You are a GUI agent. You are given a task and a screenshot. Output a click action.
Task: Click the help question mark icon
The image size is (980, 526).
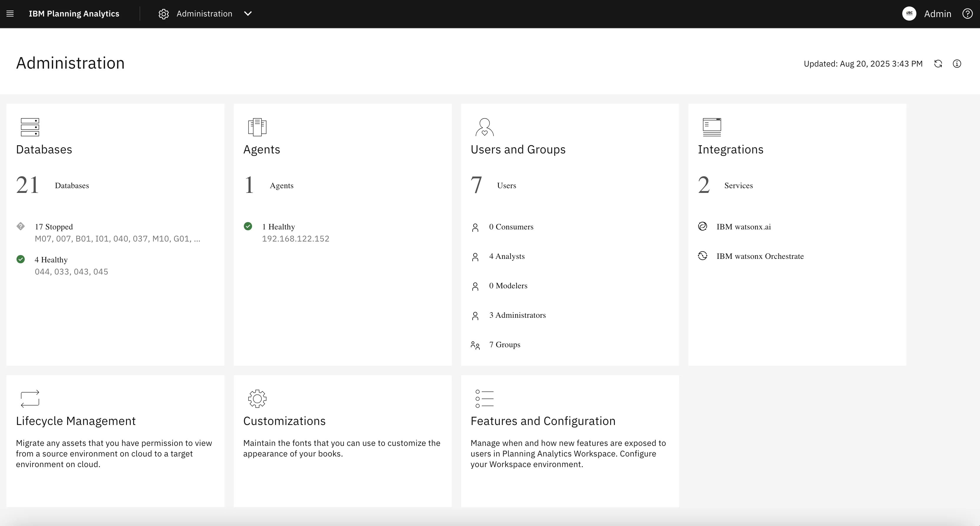[x=967, y=14]
